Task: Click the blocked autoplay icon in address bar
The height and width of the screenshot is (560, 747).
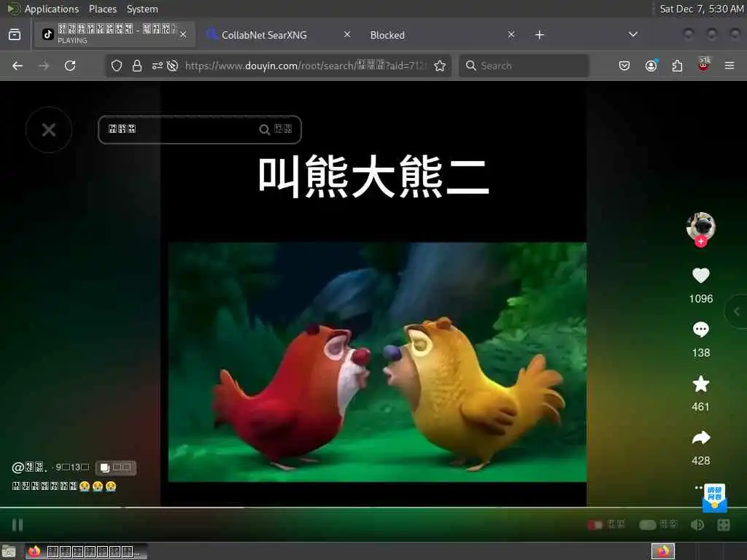Action: pos(172,66)
